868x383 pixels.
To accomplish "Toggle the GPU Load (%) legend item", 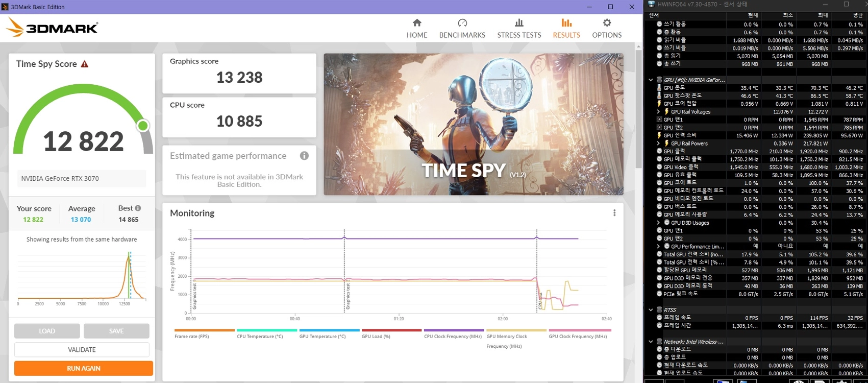I will pyautogui.click(x=392, y=333).
